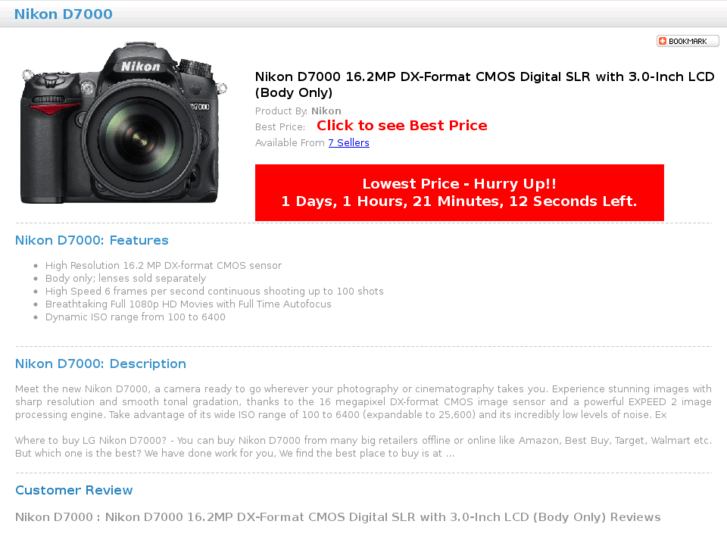Click the 'Dynamic ISO range' feature bullet
This screenshot has height=545, width=727.
(x=135, y=317)
